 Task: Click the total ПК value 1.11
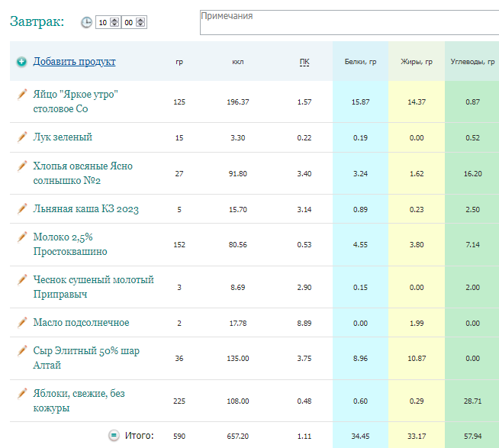click(x=304, y=437)
